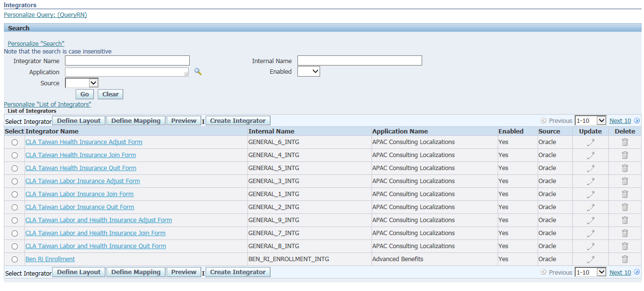
Task: Click the Previous arrow icon at the bottom
Action: (x=543, y=272)
